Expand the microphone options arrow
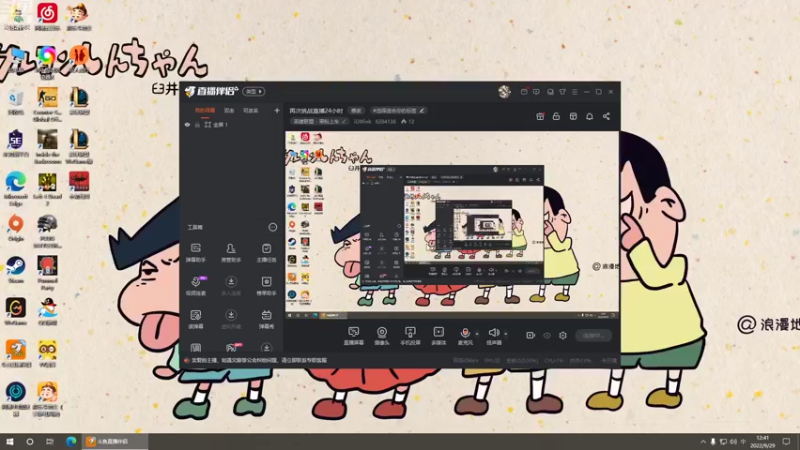The width and height of the screenshot is (800, 450). click(477, 334)
